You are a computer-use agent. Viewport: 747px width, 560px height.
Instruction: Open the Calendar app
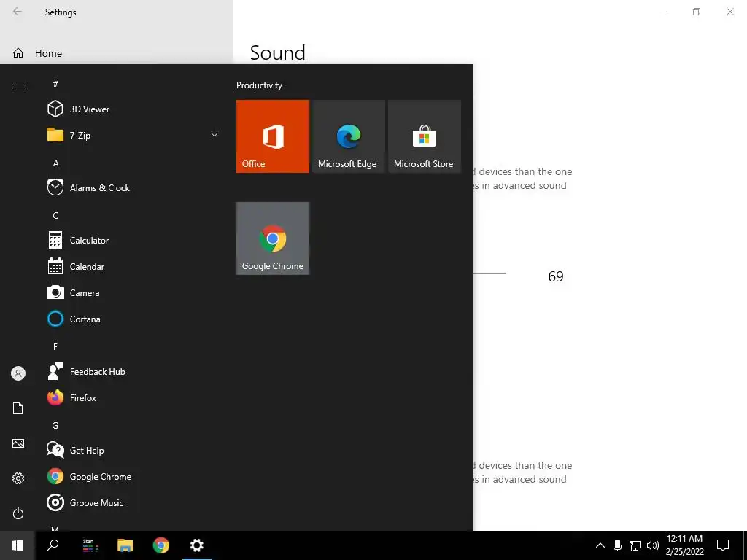(x=133, y=267)
